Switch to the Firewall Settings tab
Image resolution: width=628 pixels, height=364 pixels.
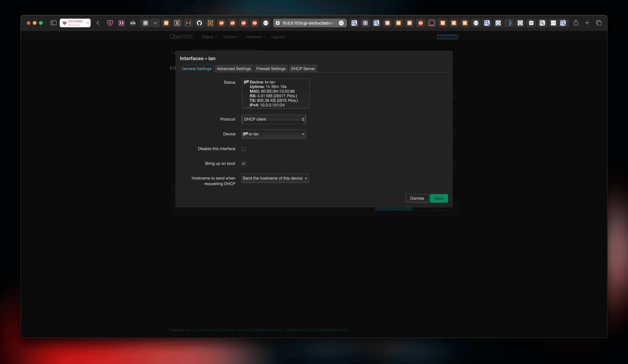tap(271, 68)
